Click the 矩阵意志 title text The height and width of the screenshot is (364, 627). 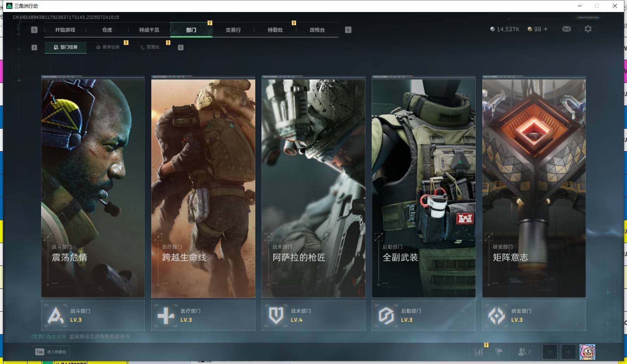coord(511,257)
